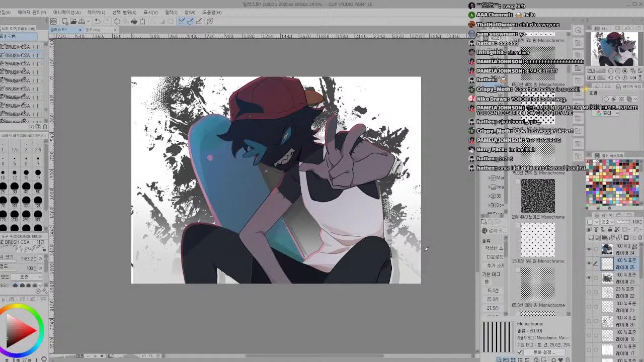This screenshot has height=362, width=644.
Task: Open the 선택 범위(S) menu
Action: [x=124, y=12]
